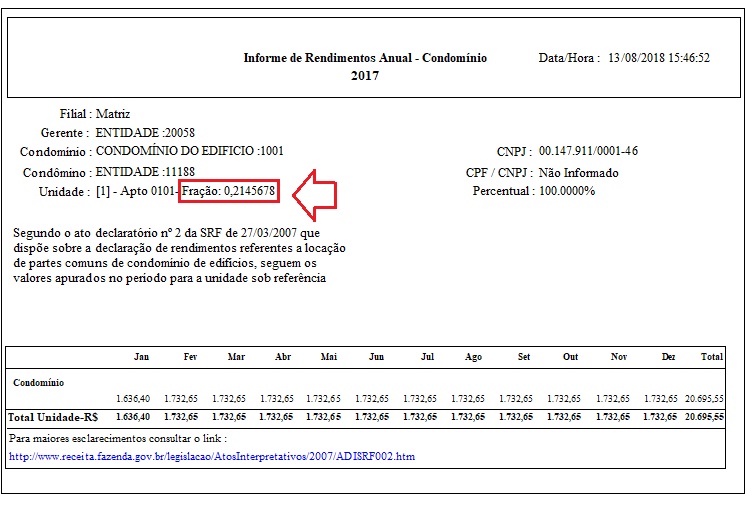Select the Filial value Matriz
The width and height of the screenshot is (747, 512).
[x=113, y=114]
